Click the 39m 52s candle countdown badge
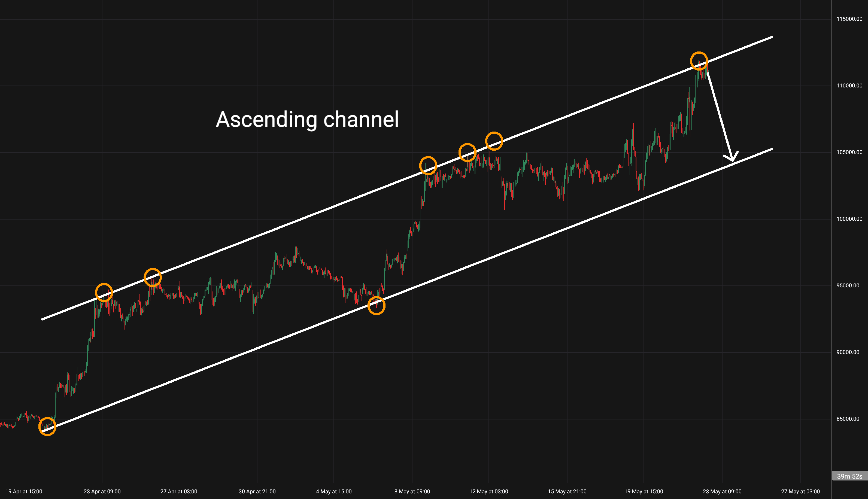Image resolution: width=868 pixels, height=499 pixels. pyautogui.click(x=849, y=476)
